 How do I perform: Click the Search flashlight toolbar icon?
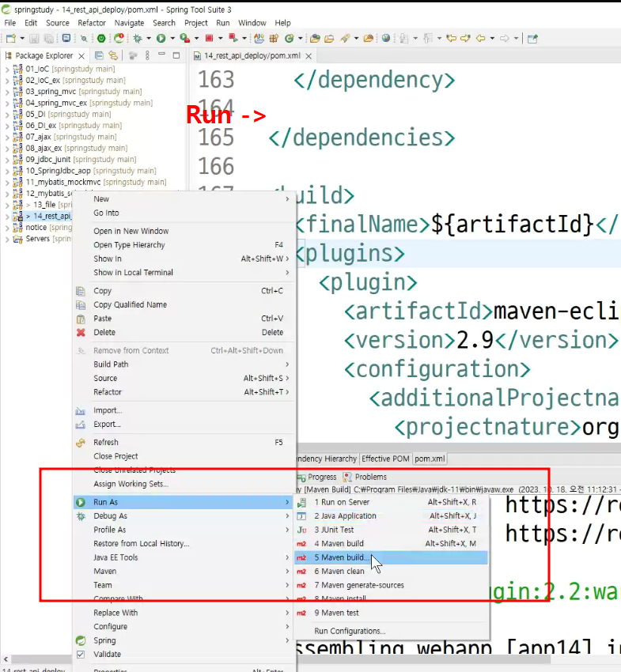[x=345, y=39]
